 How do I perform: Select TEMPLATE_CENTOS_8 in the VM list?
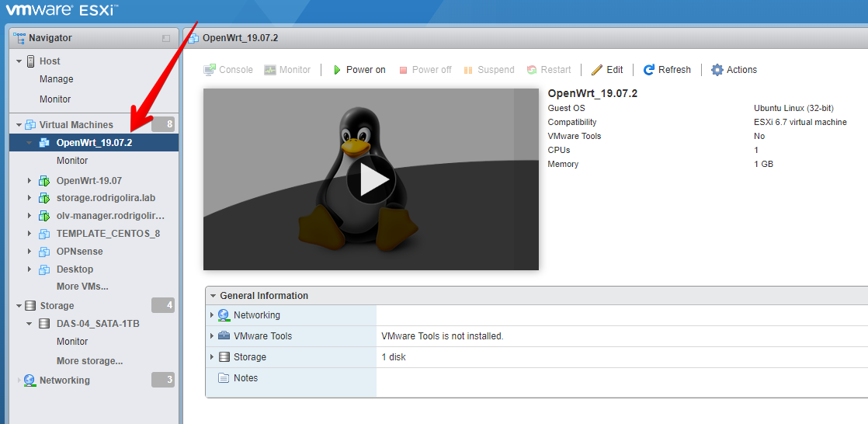[x=108, y=234]
